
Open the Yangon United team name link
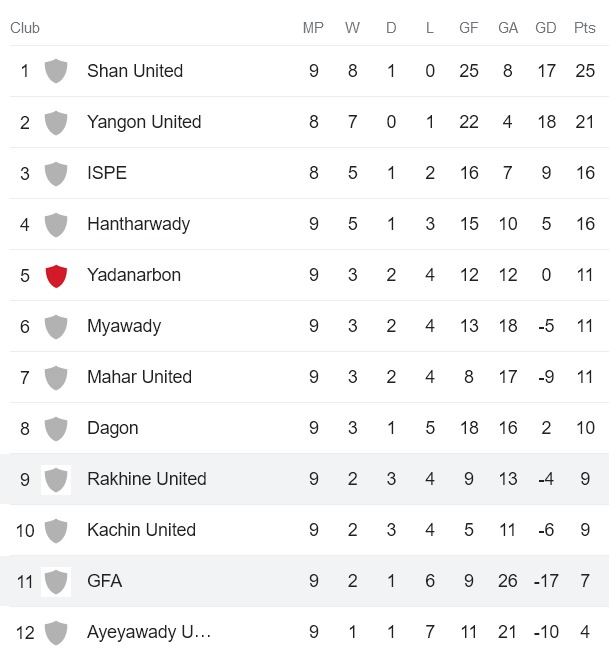[x=144, y=122]
